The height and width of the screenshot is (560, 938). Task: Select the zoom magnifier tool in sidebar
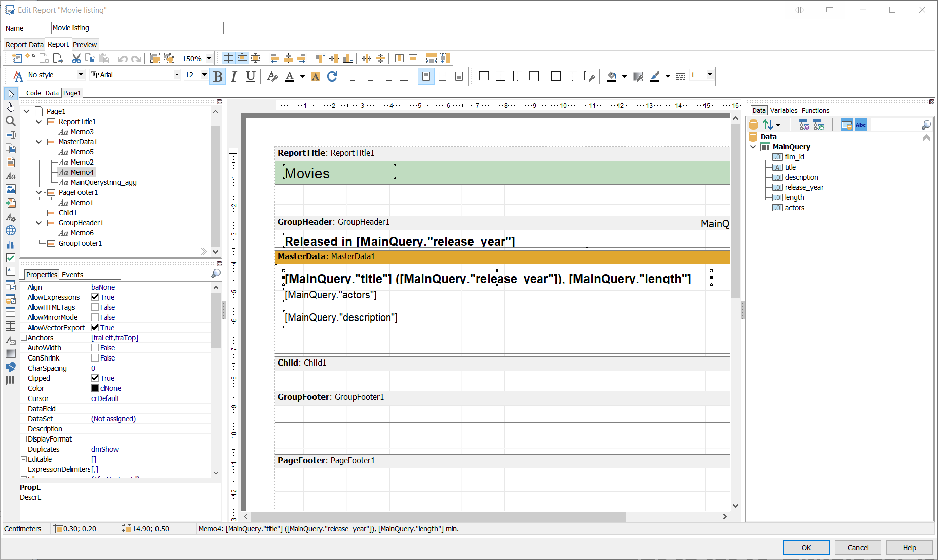point(10,121)
